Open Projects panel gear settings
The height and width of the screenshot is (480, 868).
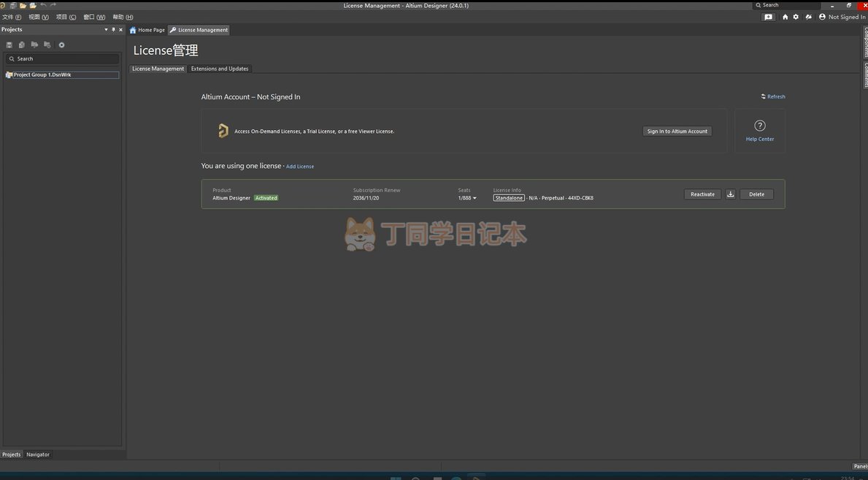(x=61, y=45)
